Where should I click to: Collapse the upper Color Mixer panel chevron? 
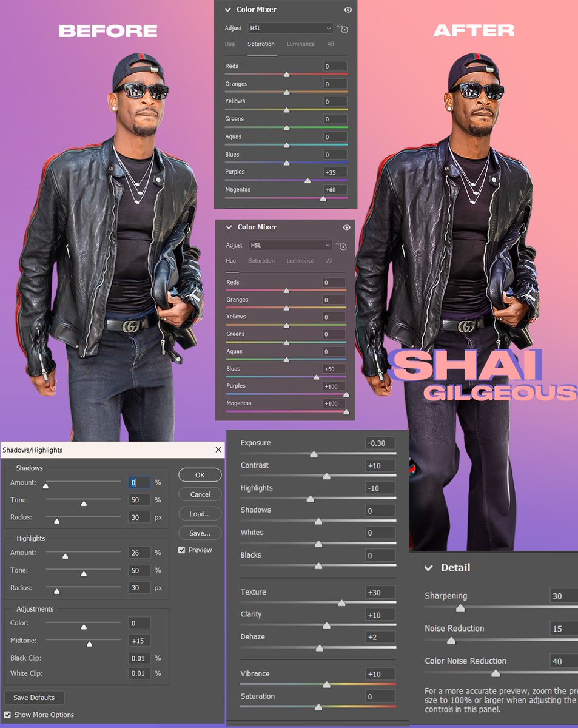tap(229, 10)
